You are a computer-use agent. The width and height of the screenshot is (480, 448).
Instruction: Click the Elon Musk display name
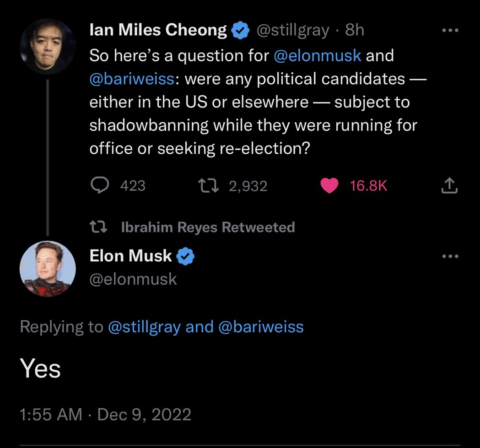tap(131, 256)
